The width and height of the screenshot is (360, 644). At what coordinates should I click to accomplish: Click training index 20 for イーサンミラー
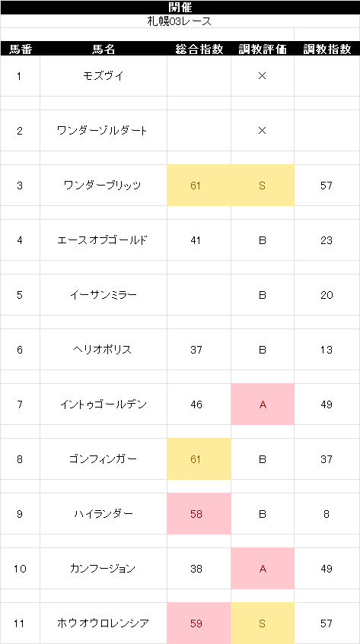pyautogui.click(x=327, y=295)
